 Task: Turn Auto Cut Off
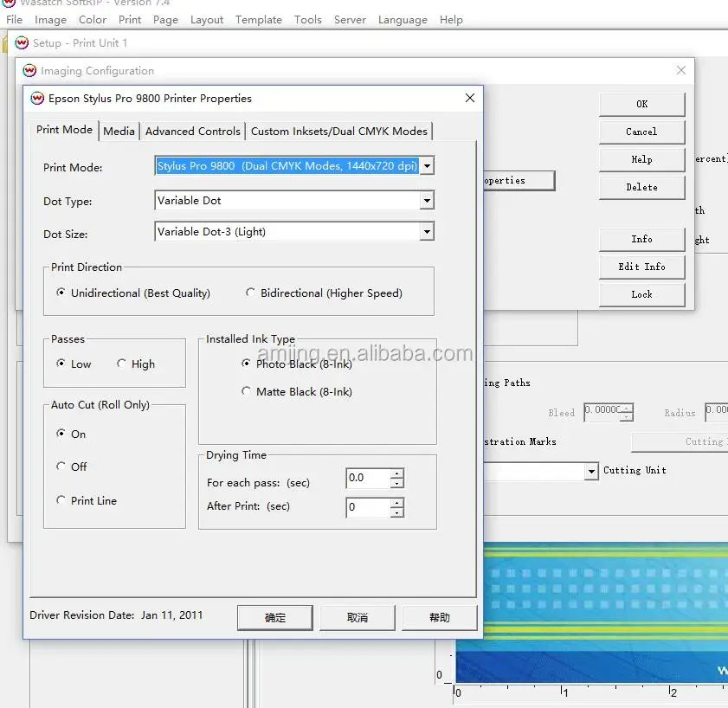coord(61,467)
